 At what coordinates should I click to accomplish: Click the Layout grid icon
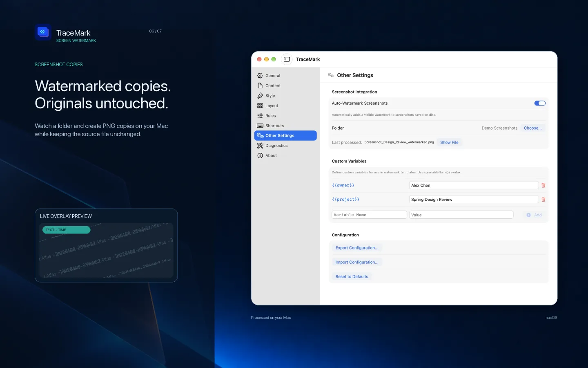click(260, 105)
